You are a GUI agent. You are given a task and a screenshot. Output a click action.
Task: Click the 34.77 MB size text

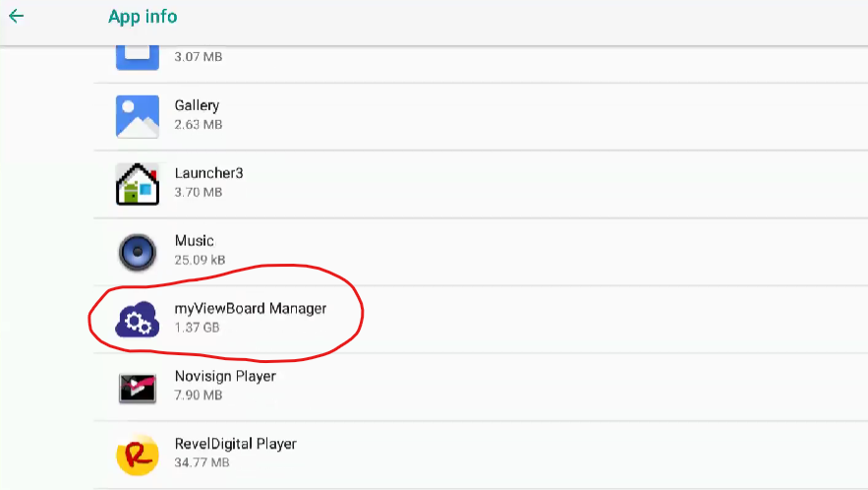click(x=203, y=462)
